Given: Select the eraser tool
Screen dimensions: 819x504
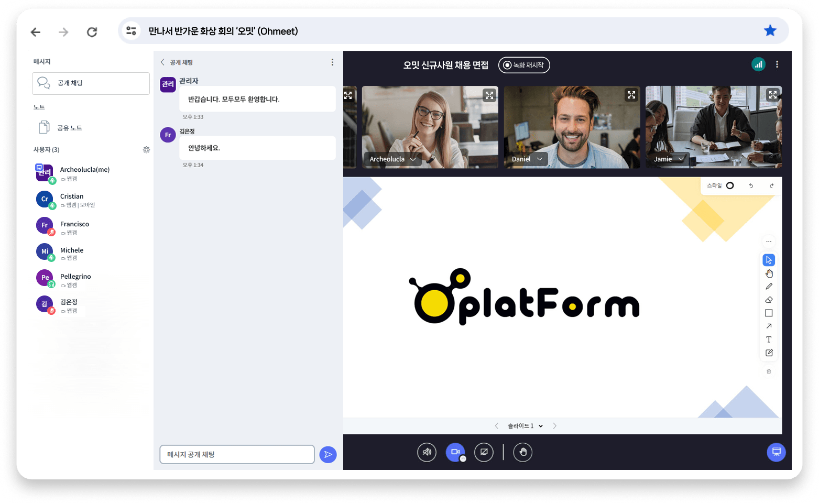Looking at the screenshot, I should tap(769, 300).
